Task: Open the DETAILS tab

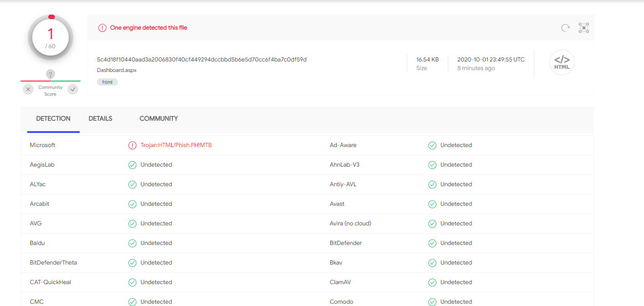Action: tap(100, 119)
